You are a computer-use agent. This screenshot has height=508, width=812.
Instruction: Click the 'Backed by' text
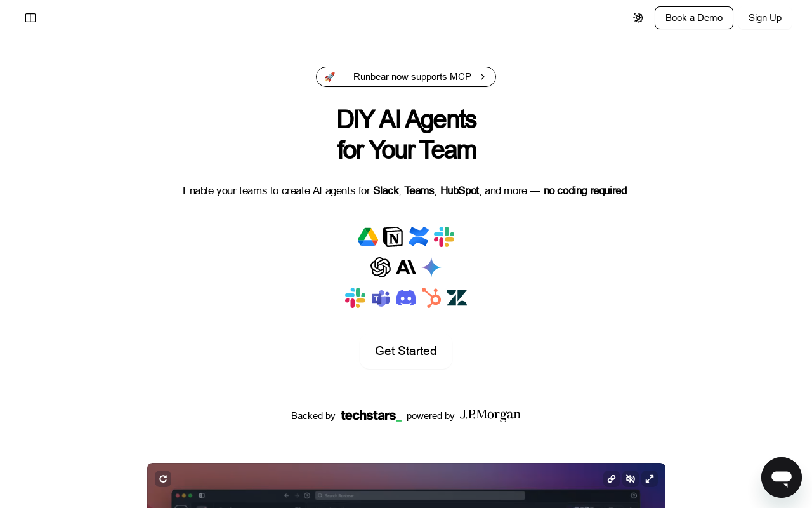pyautogui.click(x=313, y=416)
